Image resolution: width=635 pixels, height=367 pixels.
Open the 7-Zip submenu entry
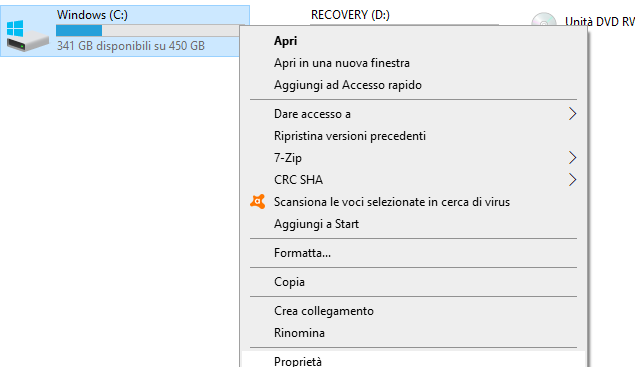pos(413,158)
